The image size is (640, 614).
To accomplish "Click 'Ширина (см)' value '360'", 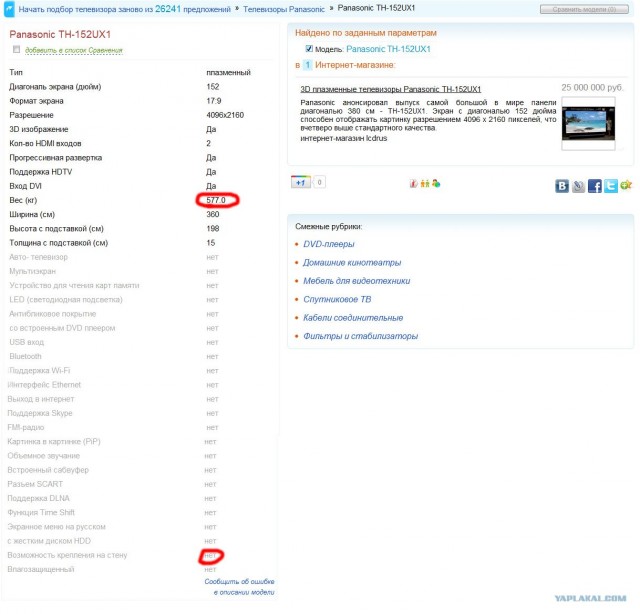I will (x=213, y=214).
